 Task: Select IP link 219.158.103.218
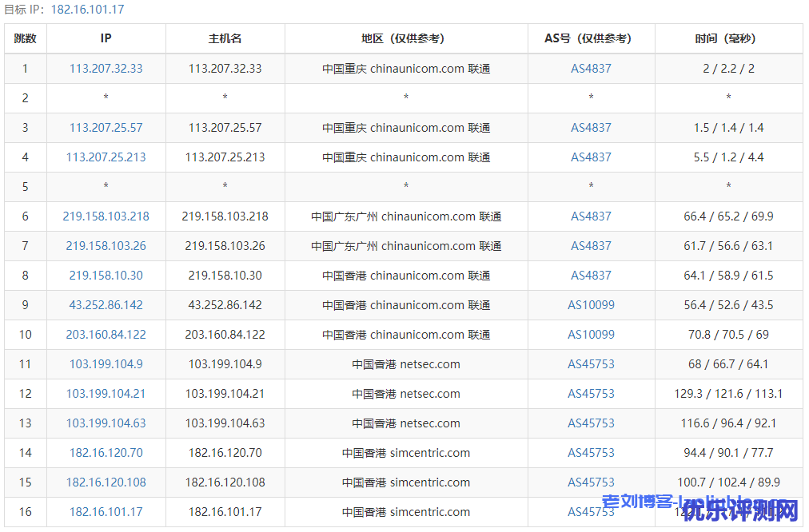106,216
